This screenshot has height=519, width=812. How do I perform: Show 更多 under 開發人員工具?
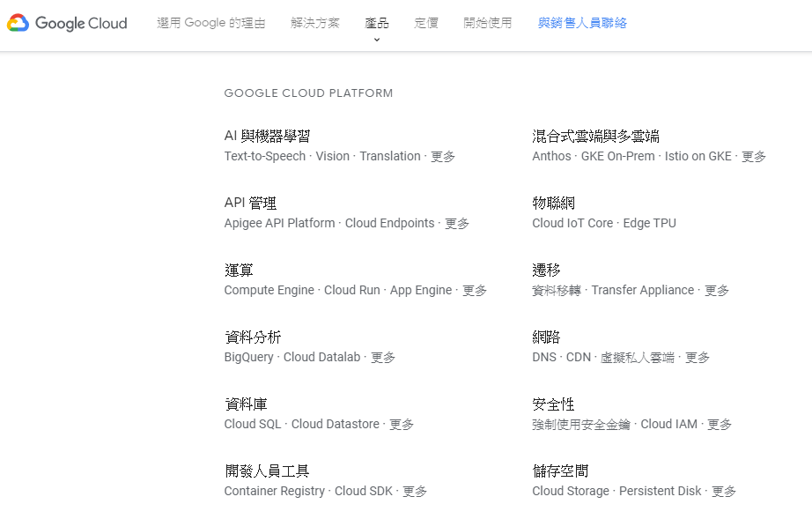click(415, 491)
